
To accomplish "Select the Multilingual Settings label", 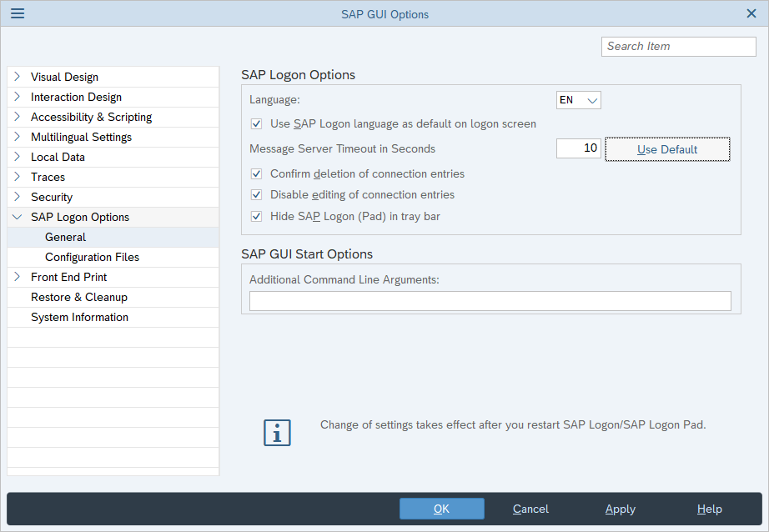I will (81, 137).
